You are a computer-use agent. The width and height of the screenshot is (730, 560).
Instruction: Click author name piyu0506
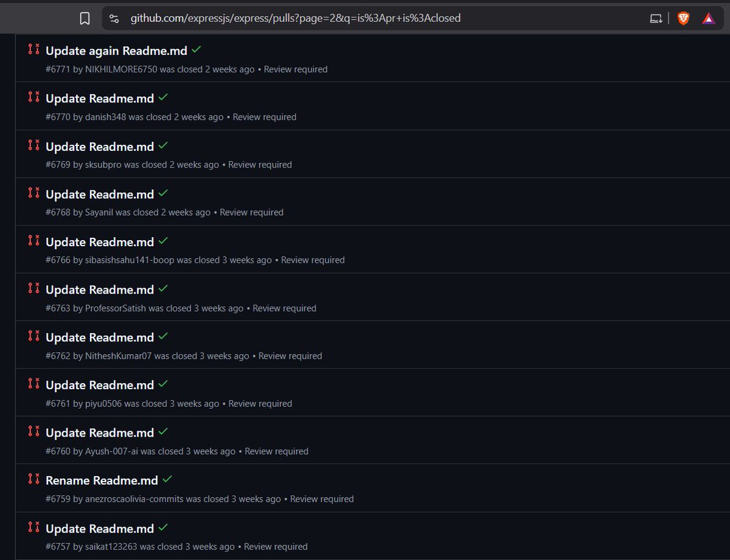tap(103, 403)
